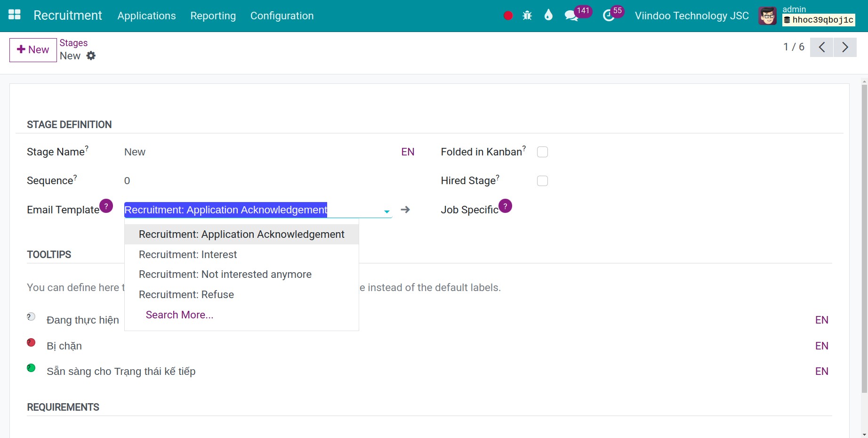Open Activities clock showing 55 items
This screenshot has height=438, width=868.
(609, 15)
